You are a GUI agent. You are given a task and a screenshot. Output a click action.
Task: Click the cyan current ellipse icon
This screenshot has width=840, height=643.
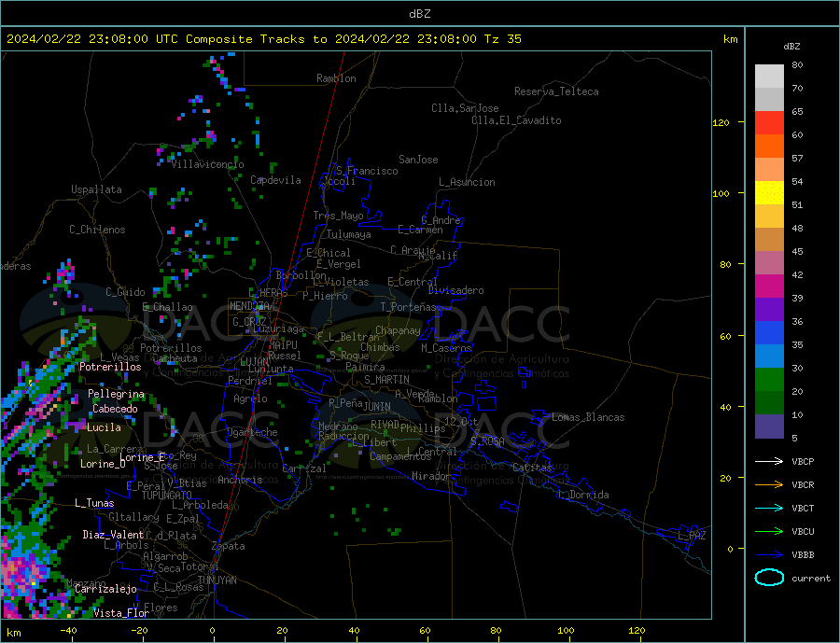(x=769, y=578)
